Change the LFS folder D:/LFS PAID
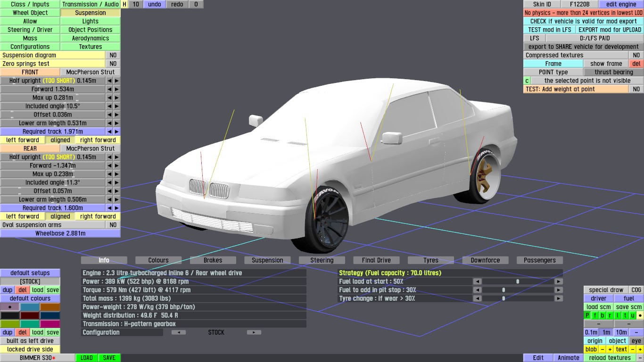 tap(595, 38)
